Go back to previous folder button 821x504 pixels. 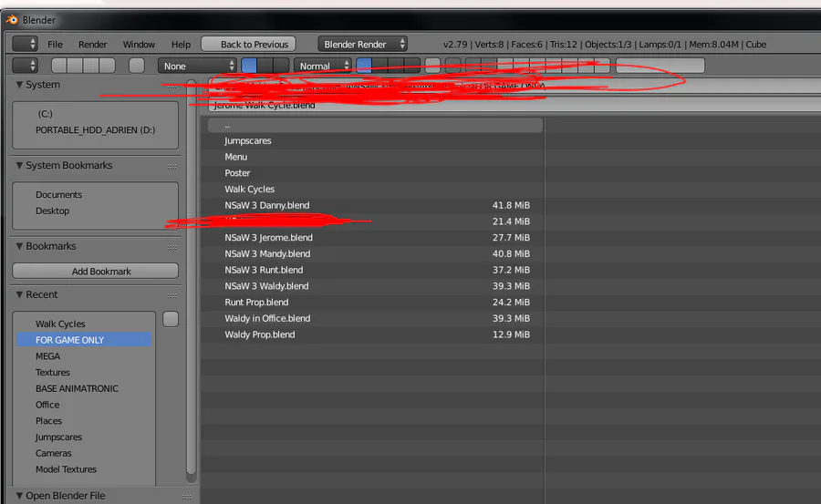pos(59,66)
